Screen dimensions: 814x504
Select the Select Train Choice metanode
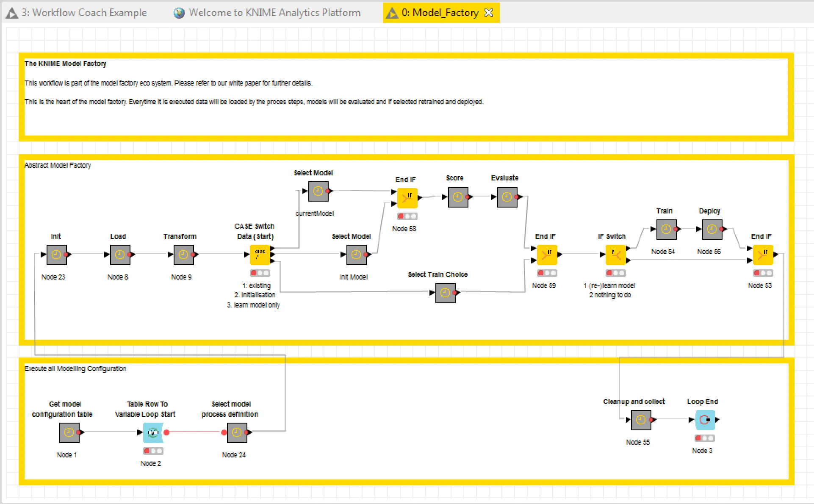coord(445,293)
